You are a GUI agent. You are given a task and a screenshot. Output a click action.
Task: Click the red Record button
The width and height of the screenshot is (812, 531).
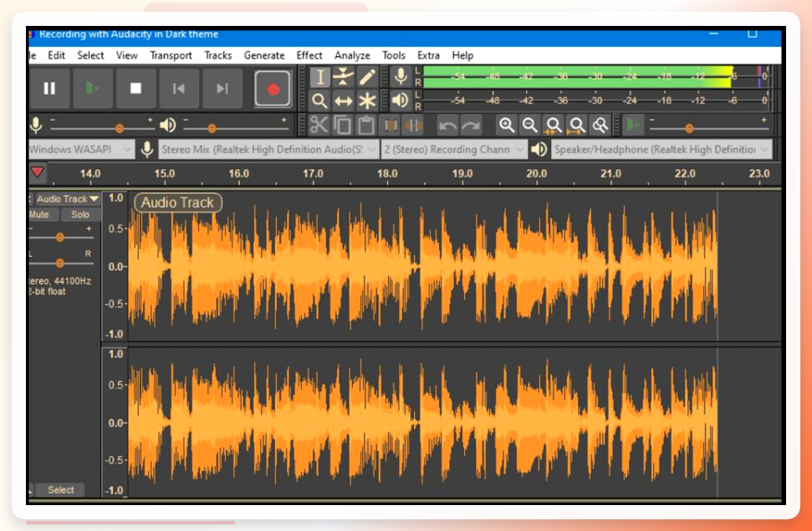click(x=273, y=89)
